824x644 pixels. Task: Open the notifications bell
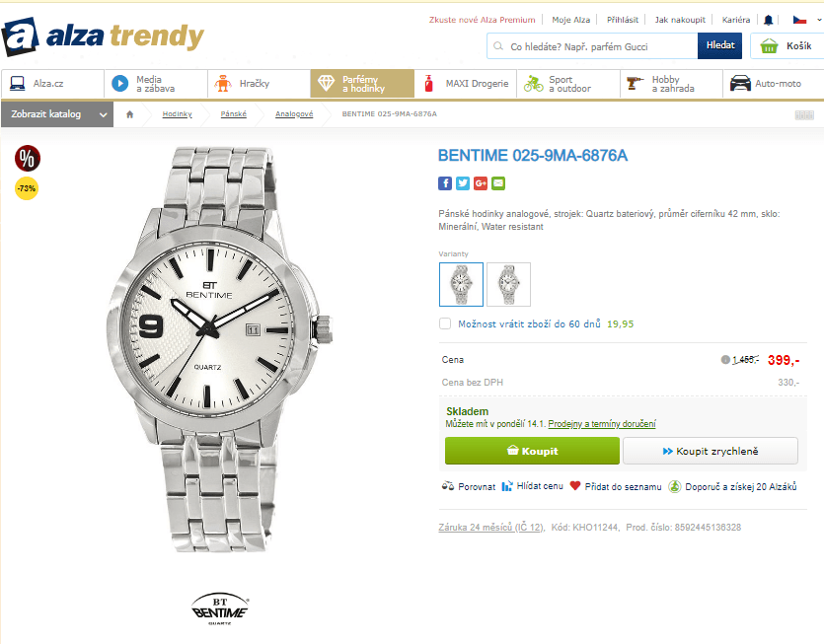(x=769, y=20)
